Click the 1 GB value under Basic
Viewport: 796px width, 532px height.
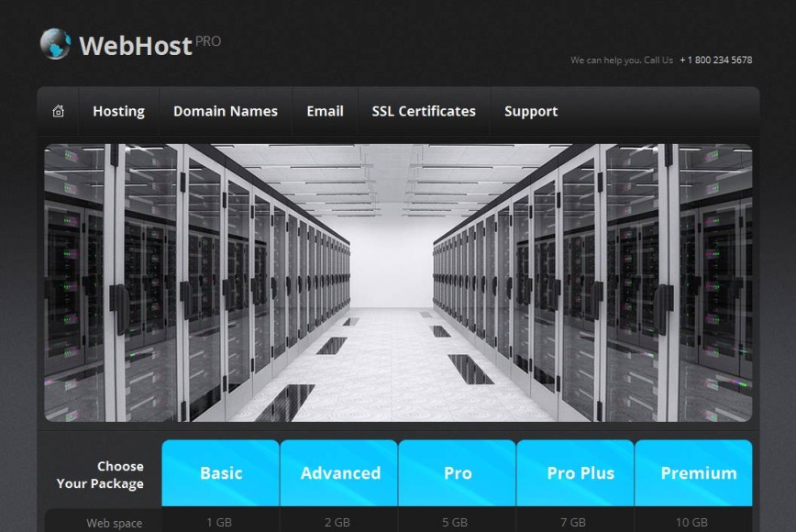pos(220,523)
